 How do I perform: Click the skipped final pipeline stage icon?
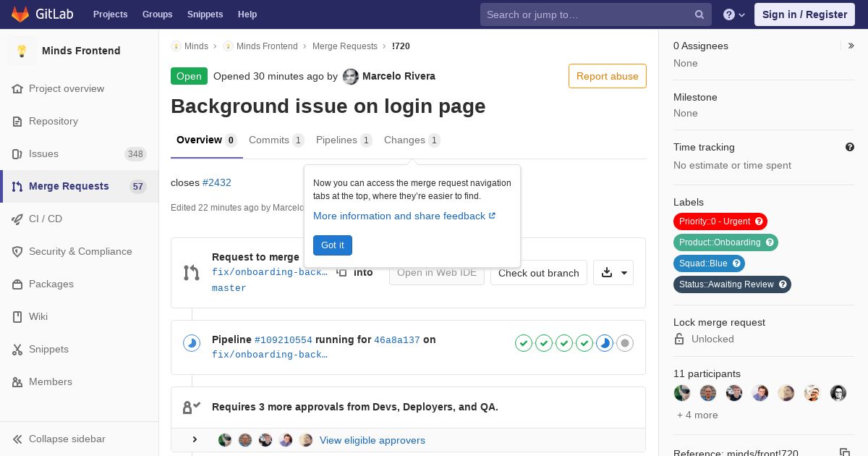point(625,343)
